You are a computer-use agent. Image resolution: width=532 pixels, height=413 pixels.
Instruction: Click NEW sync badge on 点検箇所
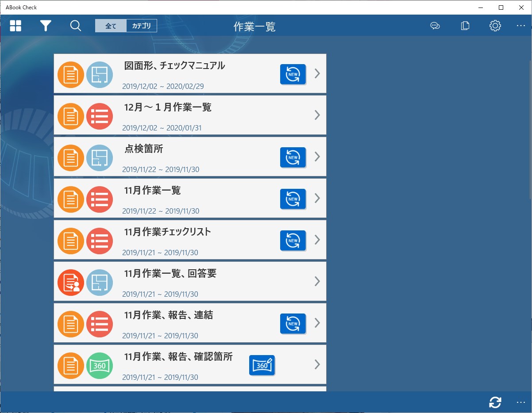293,157
